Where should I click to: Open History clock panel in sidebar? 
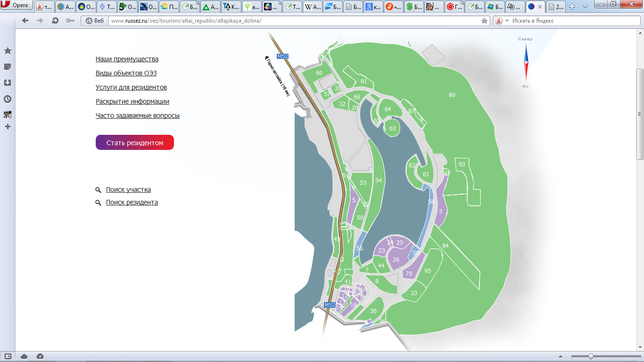[x=8, y=99]
